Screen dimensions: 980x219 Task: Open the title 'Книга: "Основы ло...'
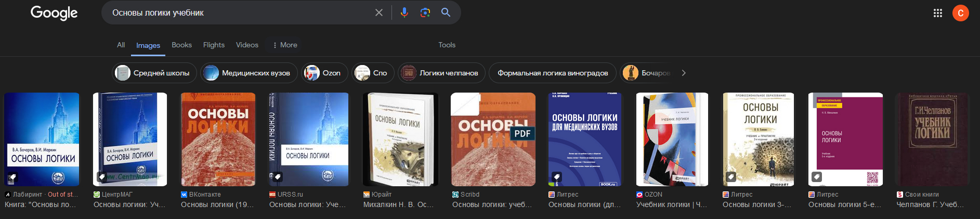pyautogui.click(x=41, y=205)
